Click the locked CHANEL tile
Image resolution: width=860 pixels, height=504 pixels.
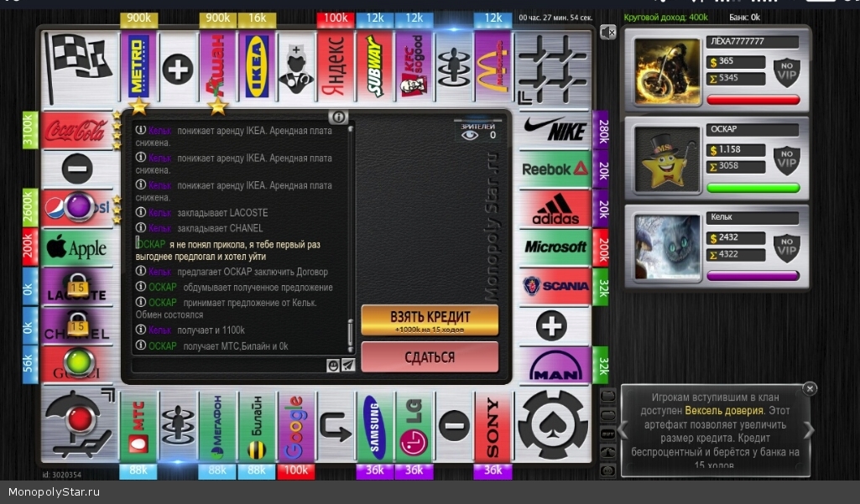[77, 325]
